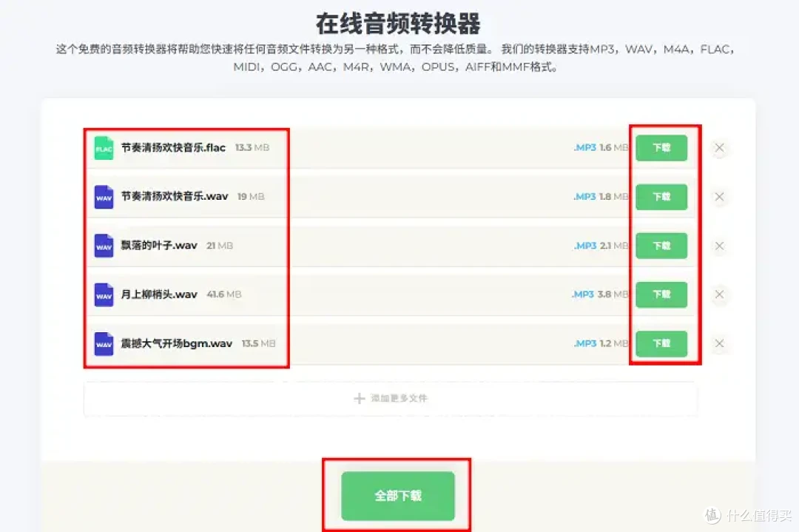This screenshot has height=532, width=799.
Task: Click the 19 MB file size label
Action: click(x=251, y=197)
